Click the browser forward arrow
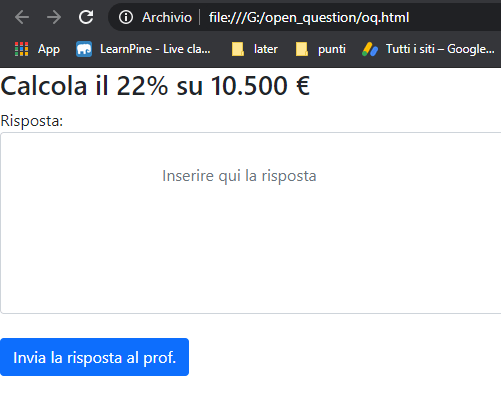The width and height of the screenshot is (501, 415). point(54,17)
